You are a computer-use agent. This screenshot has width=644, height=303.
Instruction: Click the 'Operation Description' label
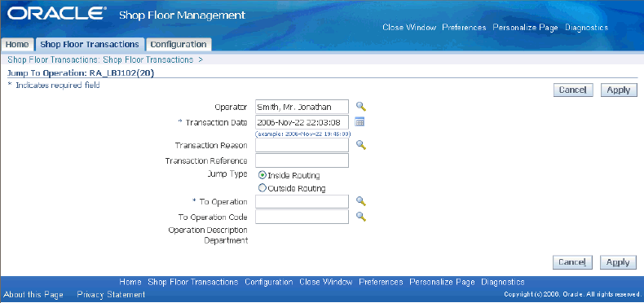208,230
